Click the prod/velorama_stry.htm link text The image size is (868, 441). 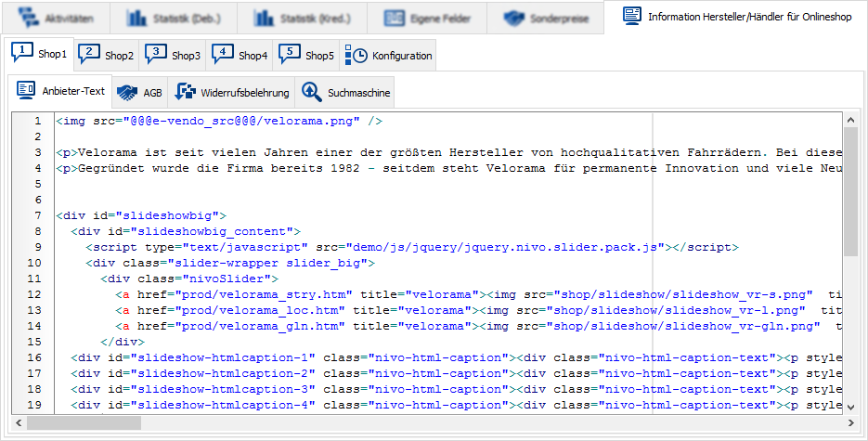pos(264,294)
